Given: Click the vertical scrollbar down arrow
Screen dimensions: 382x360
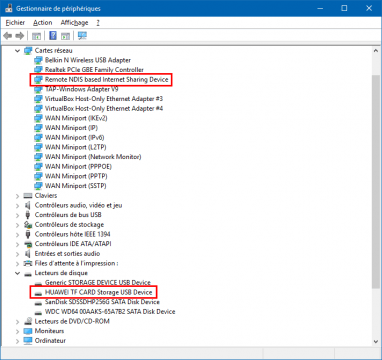Looking at the screenshot, I should 375,341.
